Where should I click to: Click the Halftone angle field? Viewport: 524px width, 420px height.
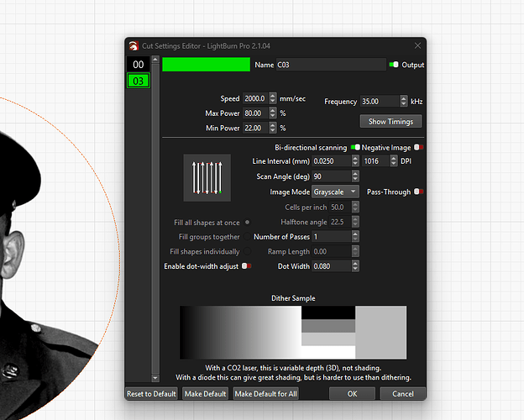340,222
